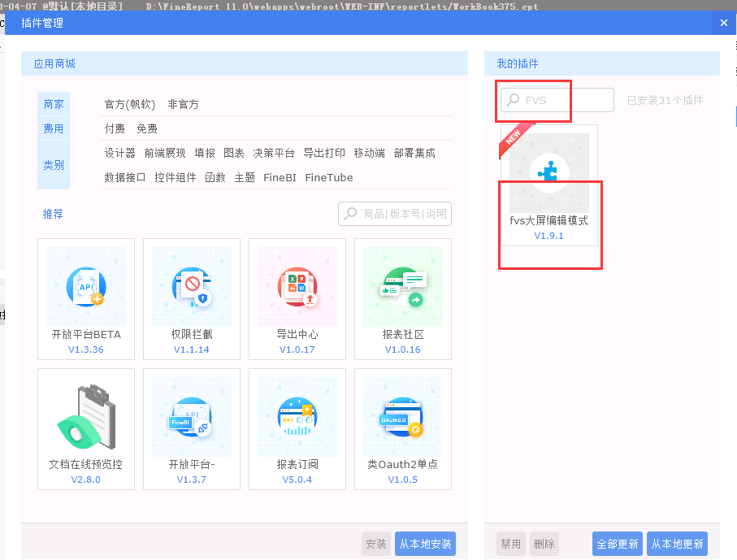The height and width of the screenshot is (560, 737).
Task: Click version V1.3.7 under 开放平台-
Action: [192, 479]
